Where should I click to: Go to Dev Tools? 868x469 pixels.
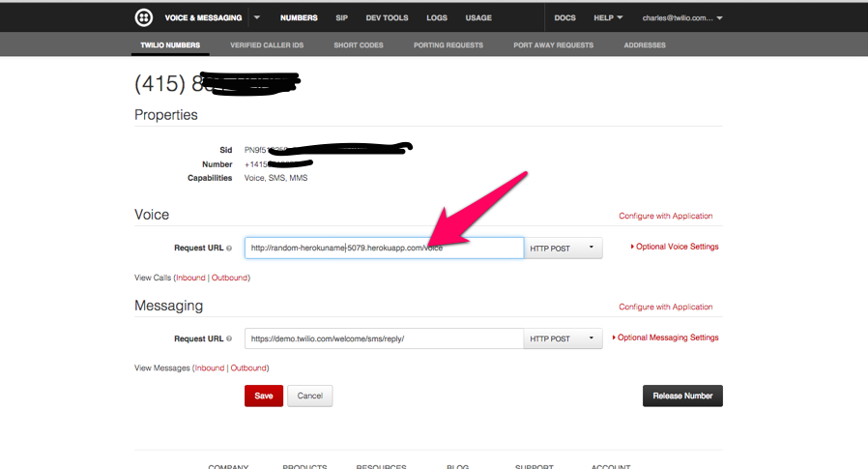point(387,17)
